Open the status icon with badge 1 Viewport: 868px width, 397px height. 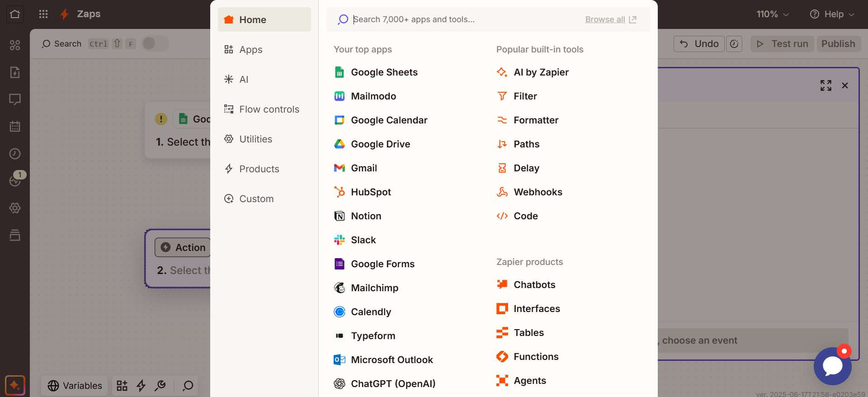[16, 180]
